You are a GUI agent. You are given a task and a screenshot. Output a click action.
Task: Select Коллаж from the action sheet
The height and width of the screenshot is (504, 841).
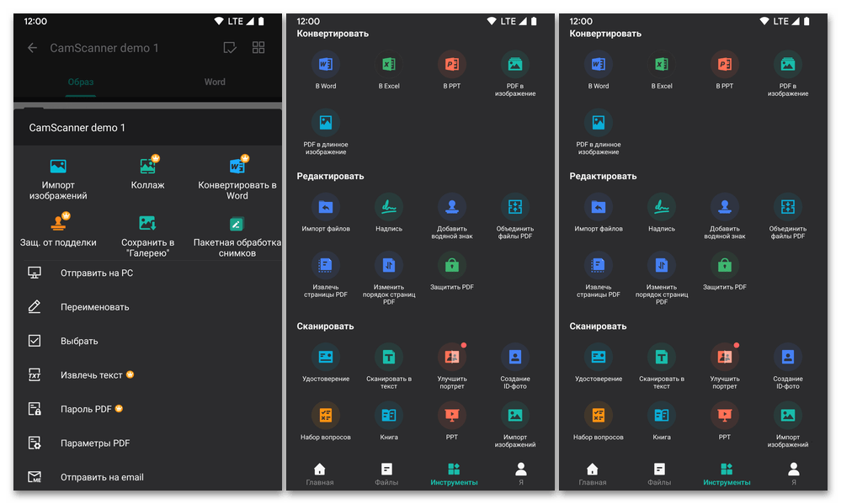click(x=148, y=174)
